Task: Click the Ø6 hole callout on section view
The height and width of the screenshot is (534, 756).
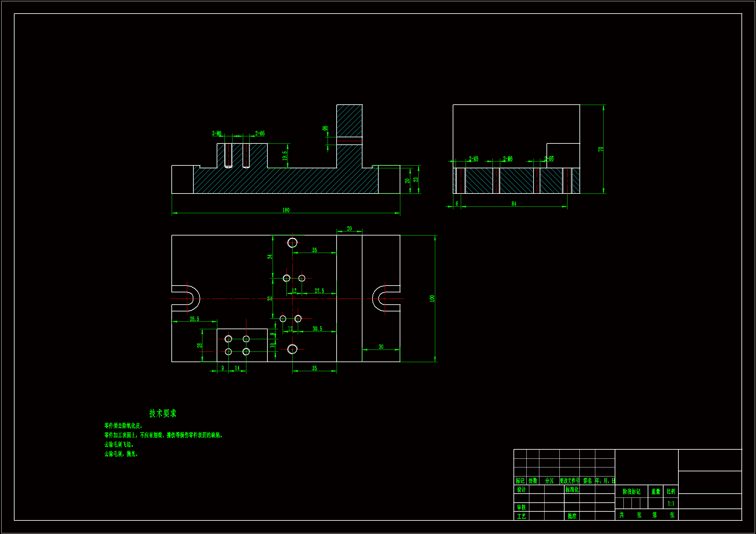Action: [325, 128]
